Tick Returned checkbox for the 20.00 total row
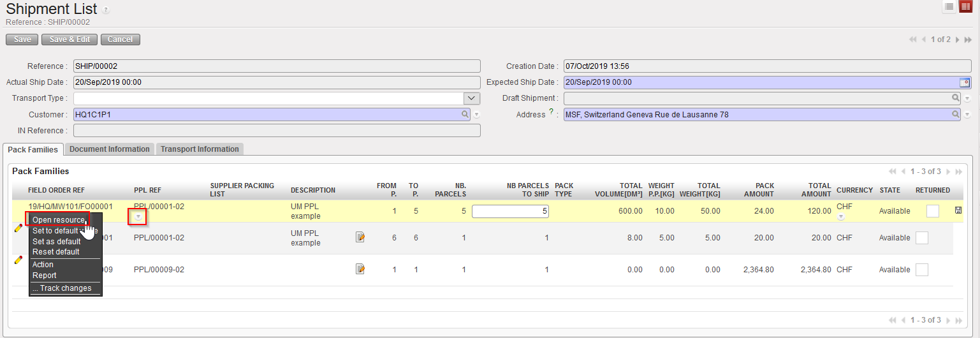The image size is (980, 338). tap(921, 238)
